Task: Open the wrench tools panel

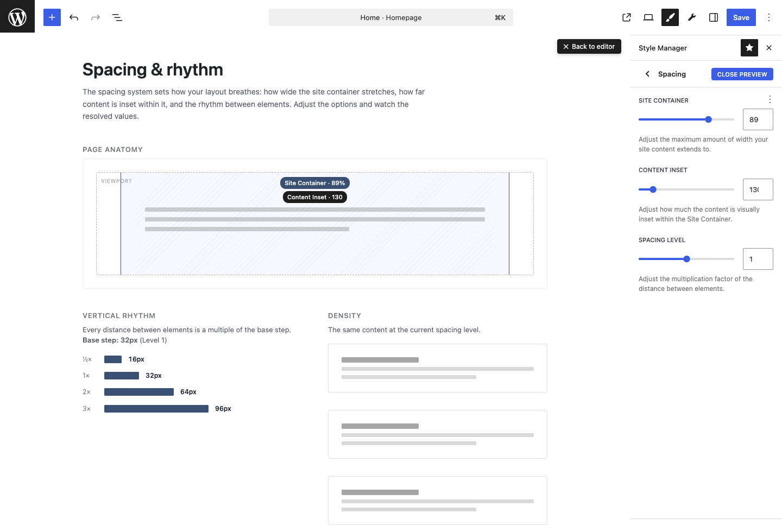Action: click(x=692, y=17)
